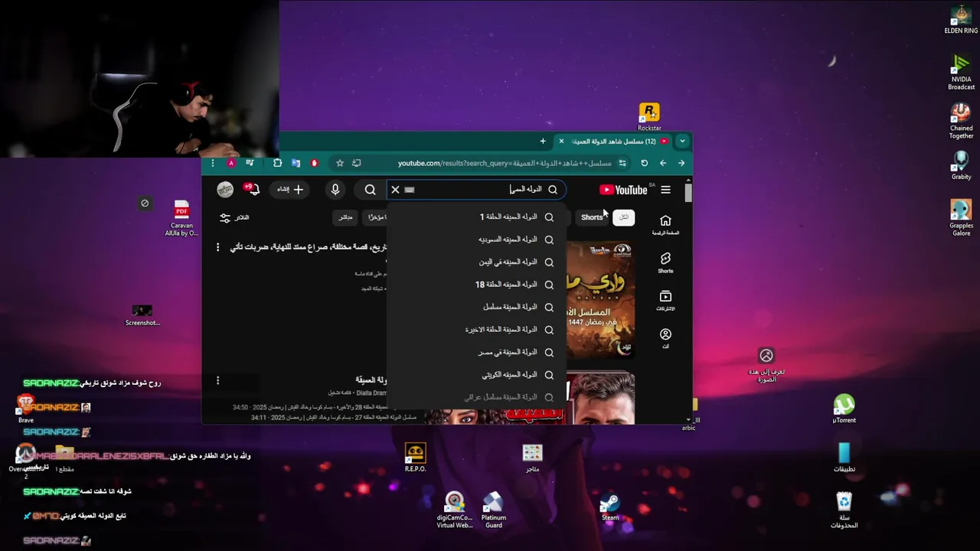Reload the page with the refresh icon
The image size is (980, 551).
click(x=645, y=163)
